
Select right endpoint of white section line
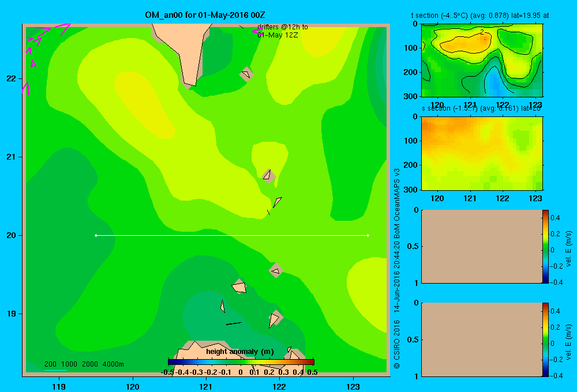[368, 235]
